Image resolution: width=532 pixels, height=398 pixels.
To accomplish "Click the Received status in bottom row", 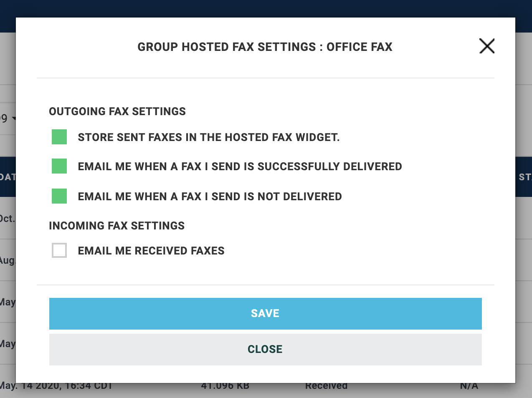I will 326,387.
